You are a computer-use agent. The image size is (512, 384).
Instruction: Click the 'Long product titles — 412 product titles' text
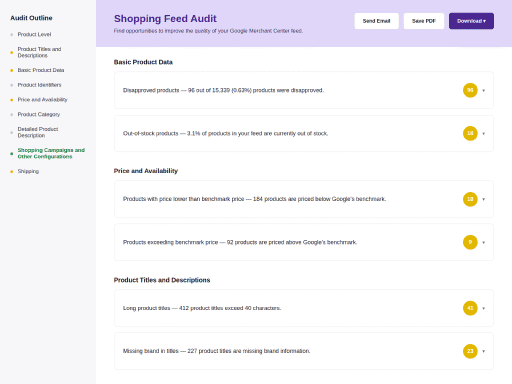pyautogui.click(x=166, y=308)
